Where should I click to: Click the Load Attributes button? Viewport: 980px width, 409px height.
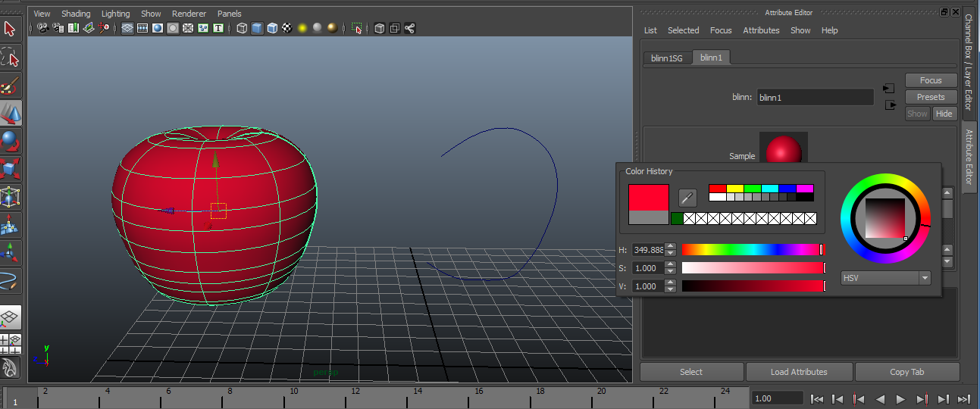click(x=799, y=372)
